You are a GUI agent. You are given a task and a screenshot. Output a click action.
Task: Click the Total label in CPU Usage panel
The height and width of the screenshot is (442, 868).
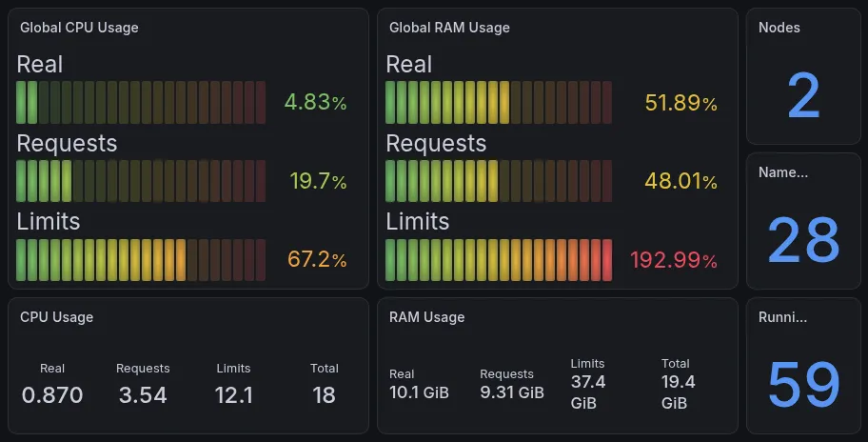(x=324, y=369)
